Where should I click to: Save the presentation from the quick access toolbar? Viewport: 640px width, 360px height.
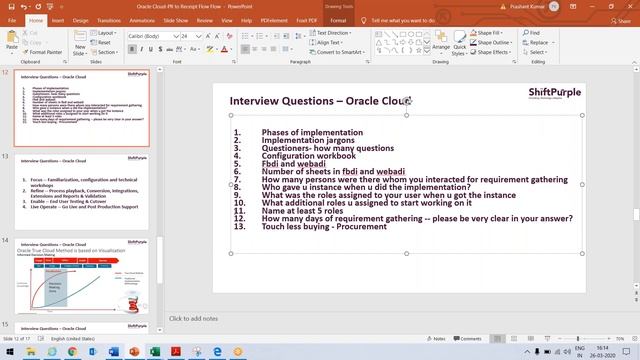coord(11,7)
